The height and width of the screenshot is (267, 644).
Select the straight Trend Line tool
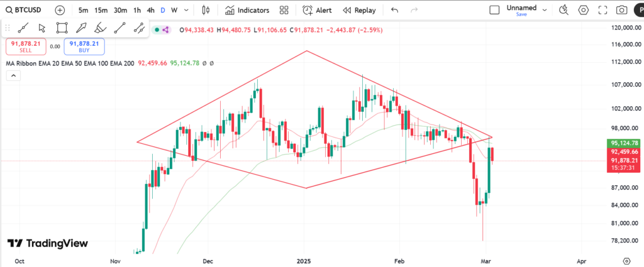point(119,28)
